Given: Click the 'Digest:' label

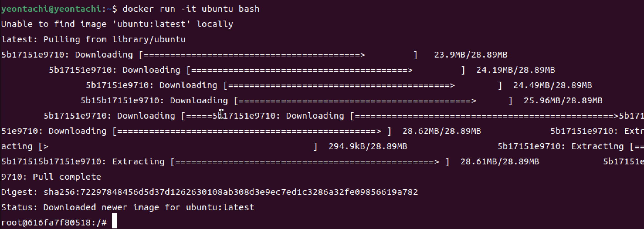Looking at the screenshot, I should click(x=19, y=192).
